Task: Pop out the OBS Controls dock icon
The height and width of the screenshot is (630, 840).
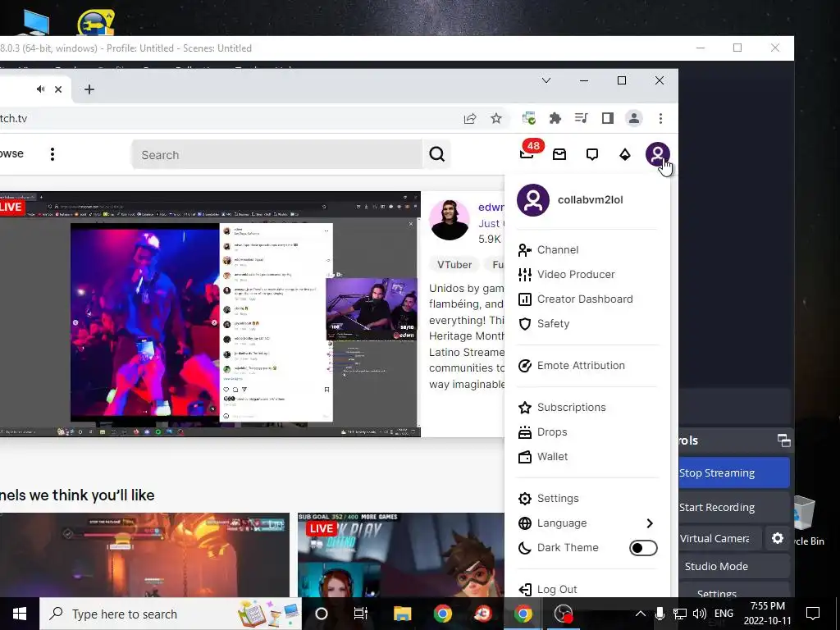Action: click(x=783, y=441)
